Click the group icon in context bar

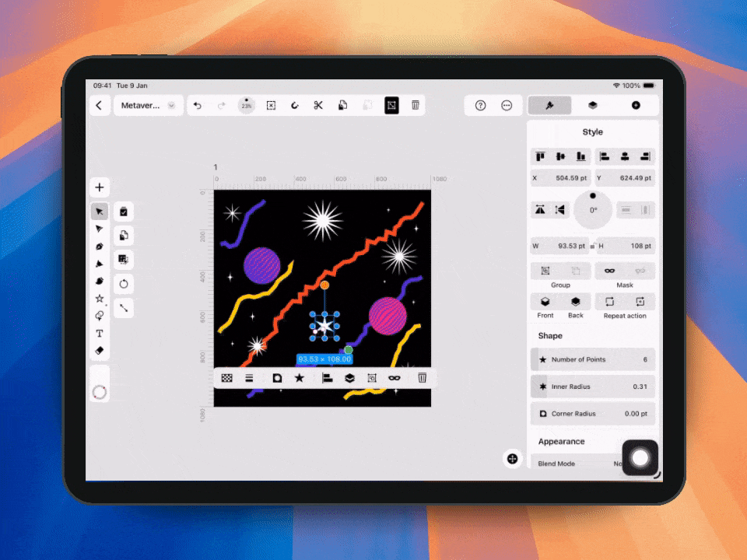pos(372,378)
